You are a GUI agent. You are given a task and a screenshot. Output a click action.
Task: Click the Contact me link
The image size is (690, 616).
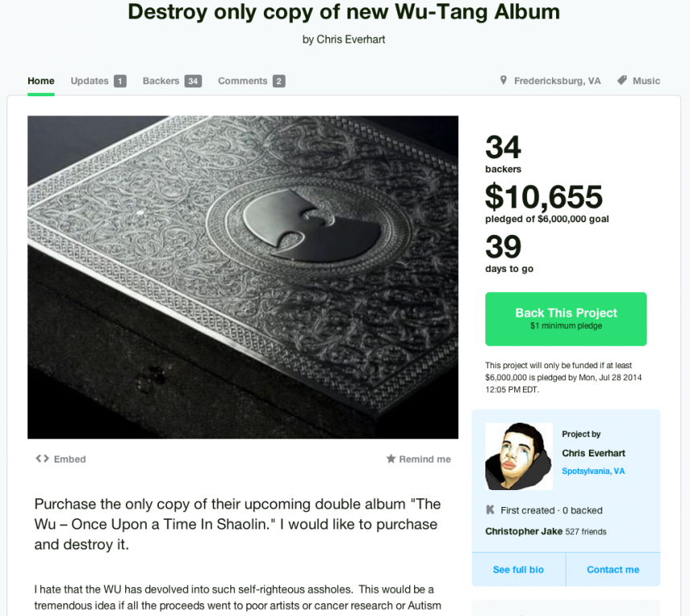(x=613, y=569)
